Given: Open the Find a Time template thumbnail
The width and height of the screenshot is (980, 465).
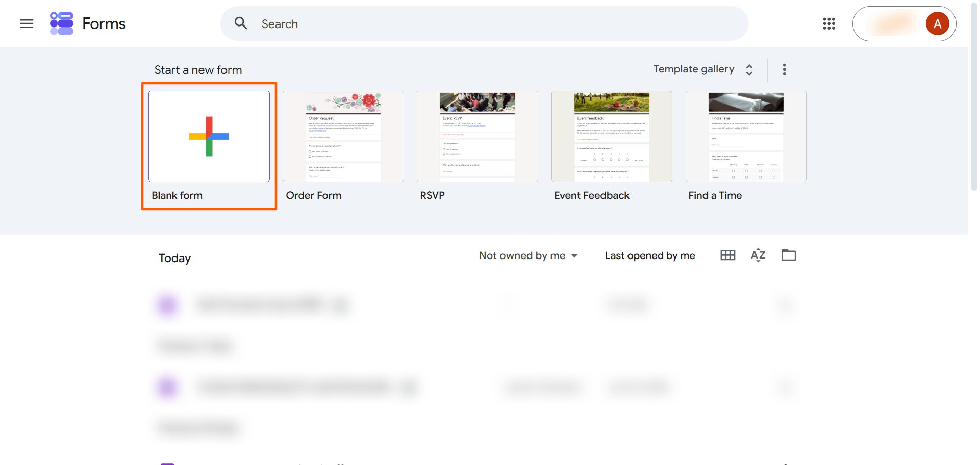Looking at the screenshot, I should click(x=746, y=136).
